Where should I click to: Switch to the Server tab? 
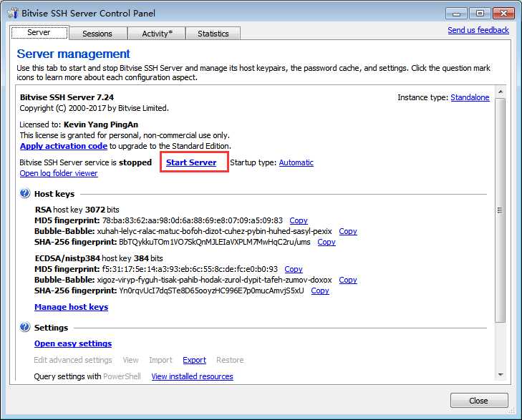(39, 33)
